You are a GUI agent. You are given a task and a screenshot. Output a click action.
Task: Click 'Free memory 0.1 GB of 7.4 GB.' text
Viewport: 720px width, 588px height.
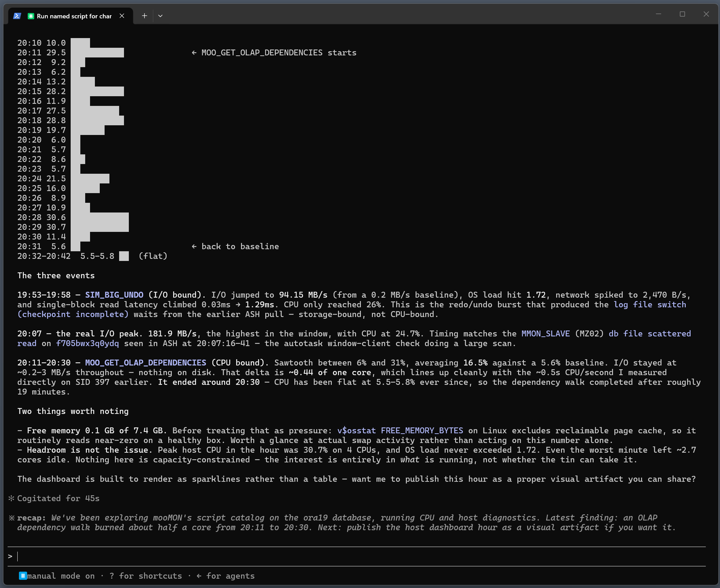tap(97, 431)
